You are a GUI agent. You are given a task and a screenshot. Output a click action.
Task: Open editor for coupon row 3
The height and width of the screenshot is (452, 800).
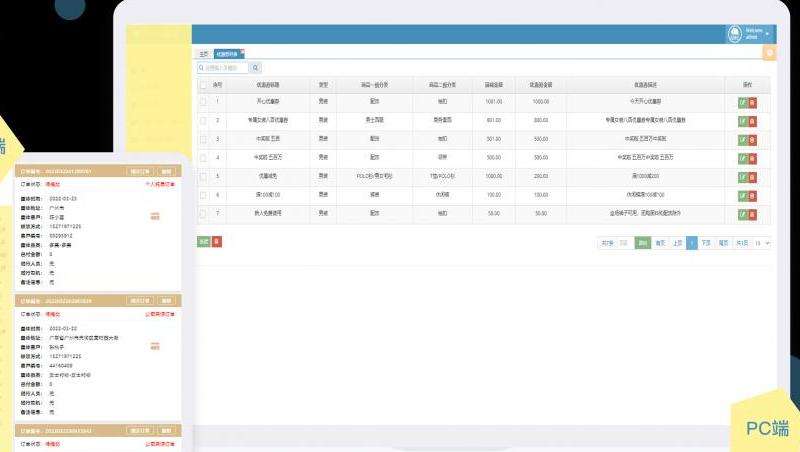click(x=743, y=140)
